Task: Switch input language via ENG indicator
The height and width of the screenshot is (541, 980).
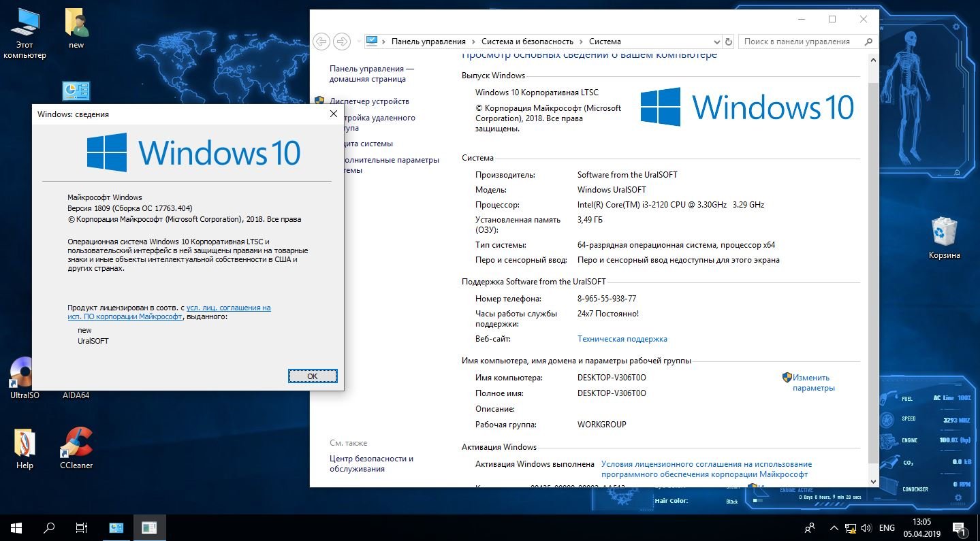Action: click(887, 527)
